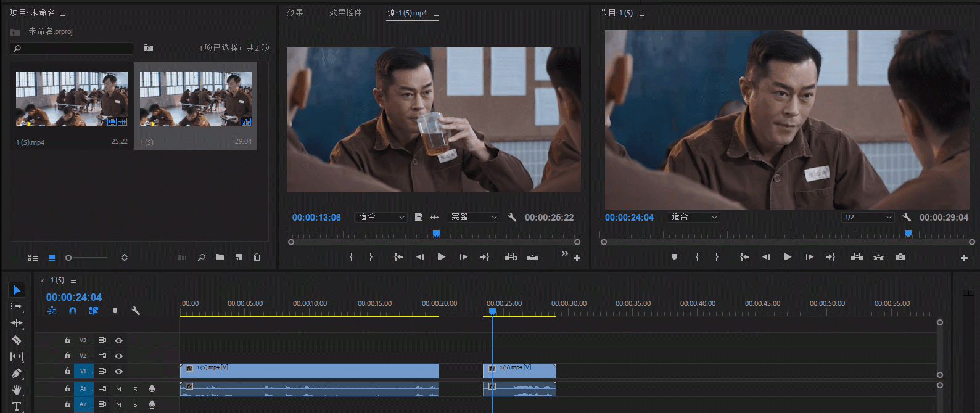Toggle lock on V3 track

coord(68,340)
